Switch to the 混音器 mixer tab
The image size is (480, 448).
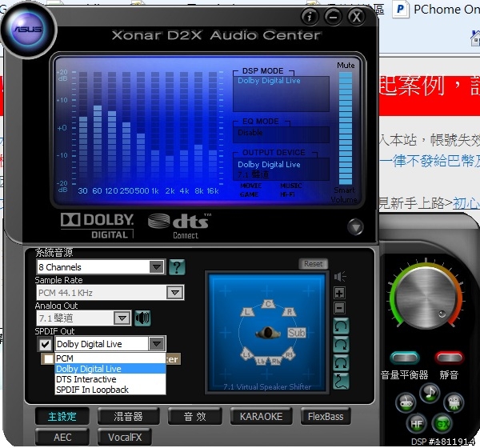pyautogui.click(x=128, y=417)
